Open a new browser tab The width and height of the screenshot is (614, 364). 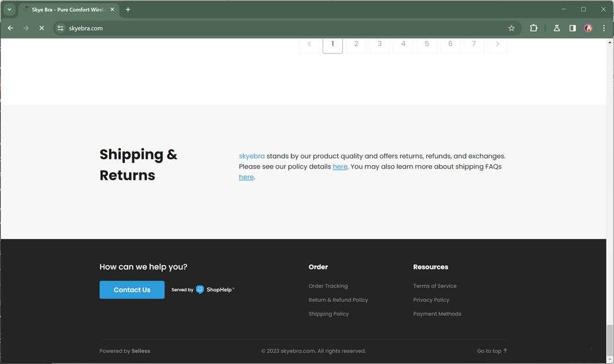pyautogui.click(x=128, y=9)
